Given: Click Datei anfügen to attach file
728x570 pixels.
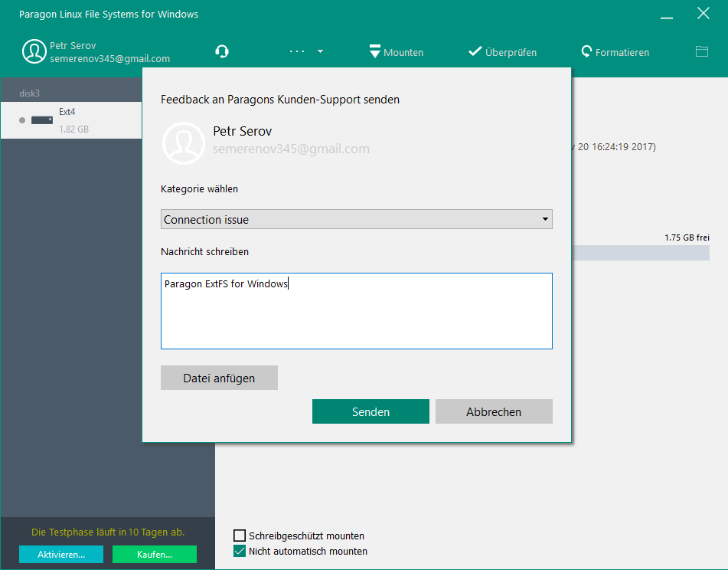Looking at the screenshot, I should click(x=219, y=378).
